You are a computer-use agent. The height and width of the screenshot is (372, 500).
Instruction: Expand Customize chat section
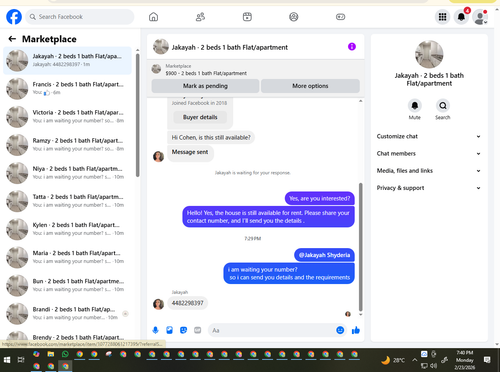pos(429,136)
